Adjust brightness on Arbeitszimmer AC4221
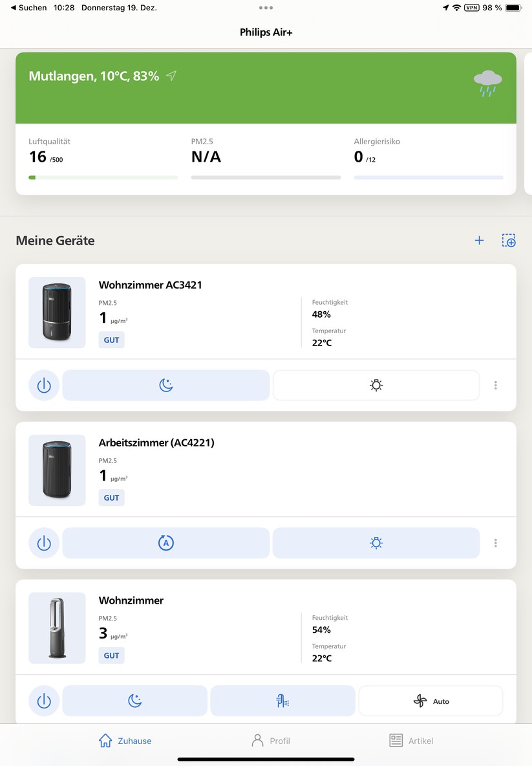 click(376, 543)
